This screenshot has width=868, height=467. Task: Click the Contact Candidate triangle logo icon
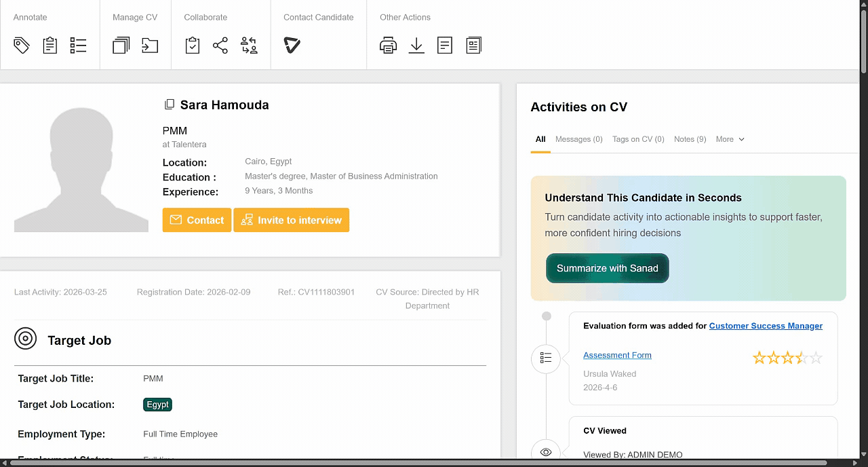292,45
